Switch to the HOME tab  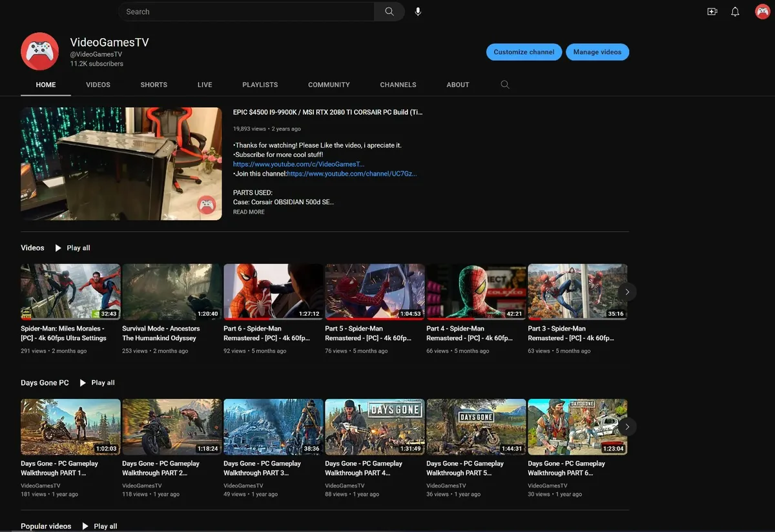tap(46, 85)
